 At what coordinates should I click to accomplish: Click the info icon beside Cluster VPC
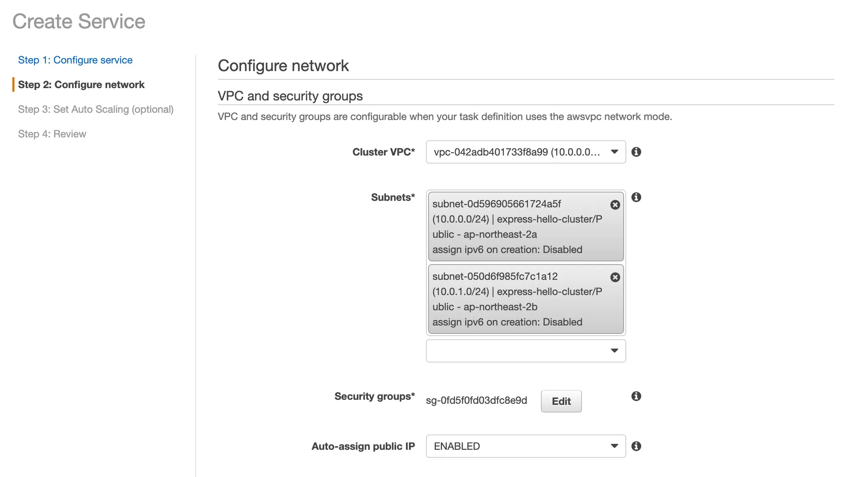[x=636, y=152]
